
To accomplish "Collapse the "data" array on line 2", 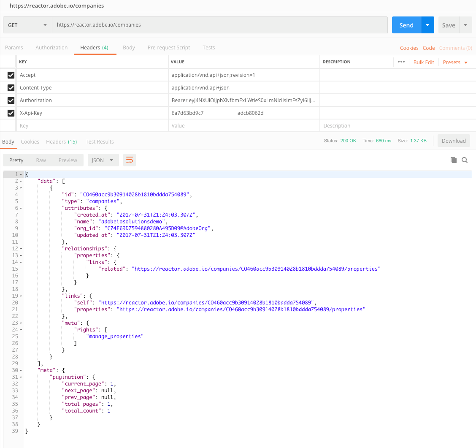I will pos(21,181).
